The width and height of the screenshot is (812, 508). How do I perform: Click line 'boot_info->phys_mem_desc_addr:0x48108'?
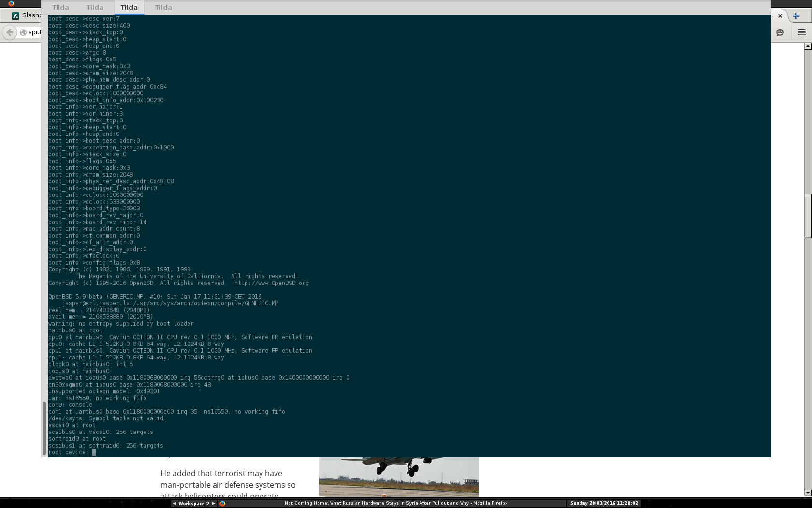pyautogui.click(x=111, y=181)
